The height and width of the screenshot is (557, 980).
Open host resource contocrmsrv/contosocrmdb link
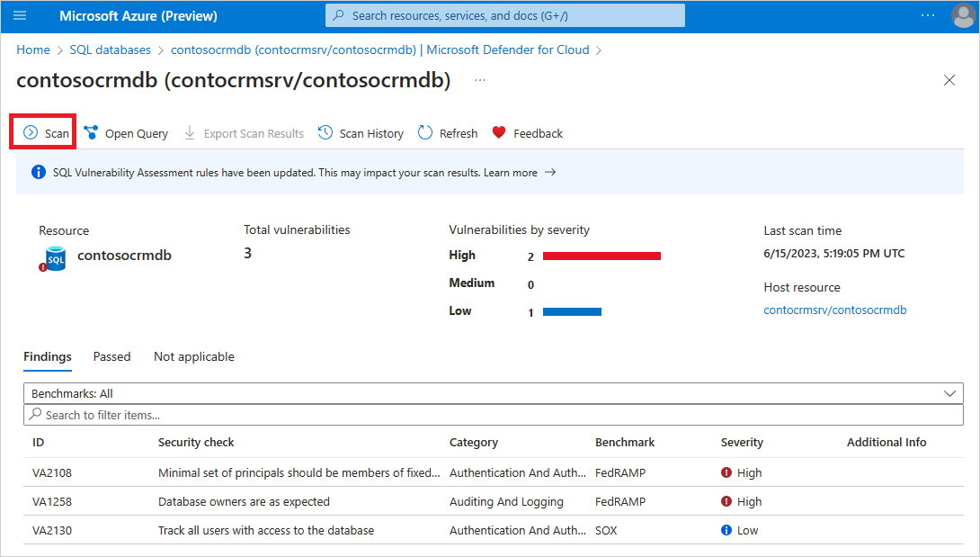tap(835, 310)
